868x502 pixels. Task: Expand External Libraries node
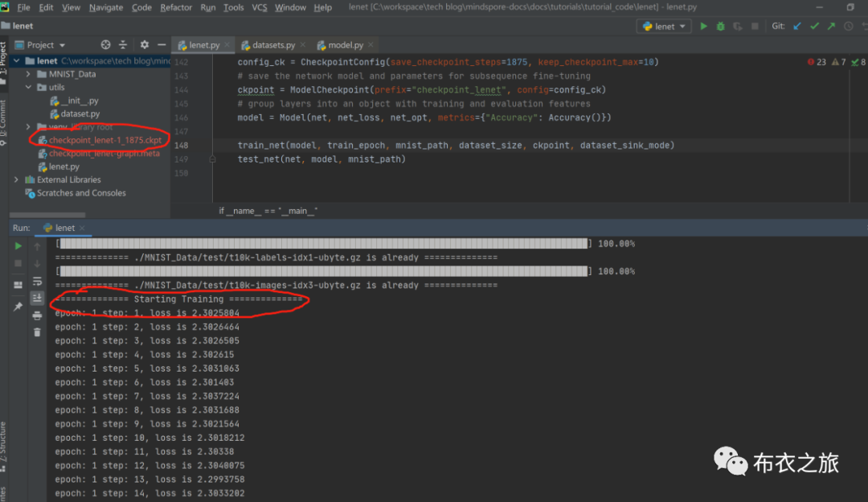pyautogui.click(x=17, y=180)
